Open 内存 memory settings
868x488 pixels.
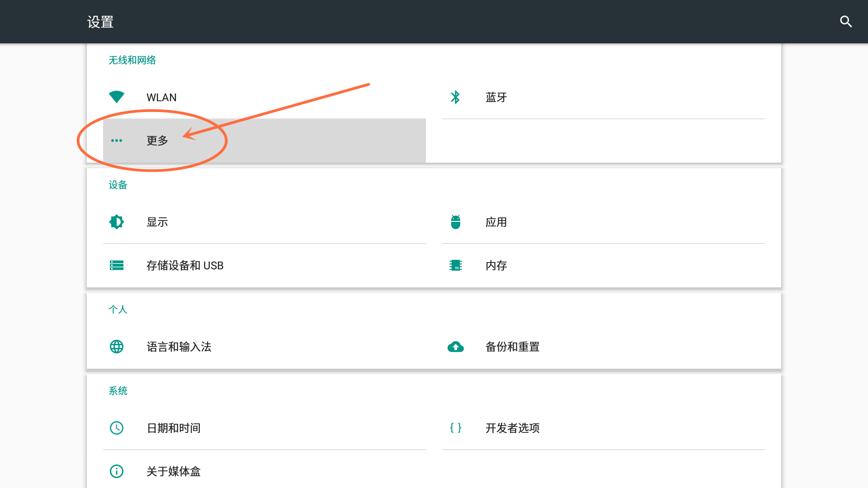pyautogui.click(x=604, y=265)
